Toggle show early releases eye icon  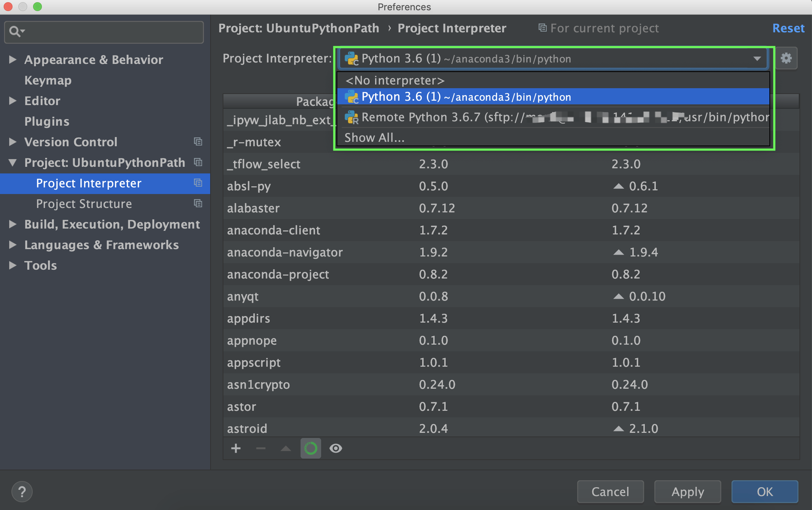tap(336, 448)
